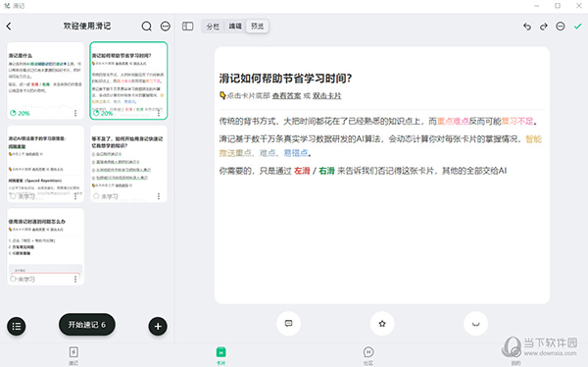This screenshot has height=367, width=588.
Task: Click the card title 滑记如何帮助节省学习时间?
Action: 286,79
